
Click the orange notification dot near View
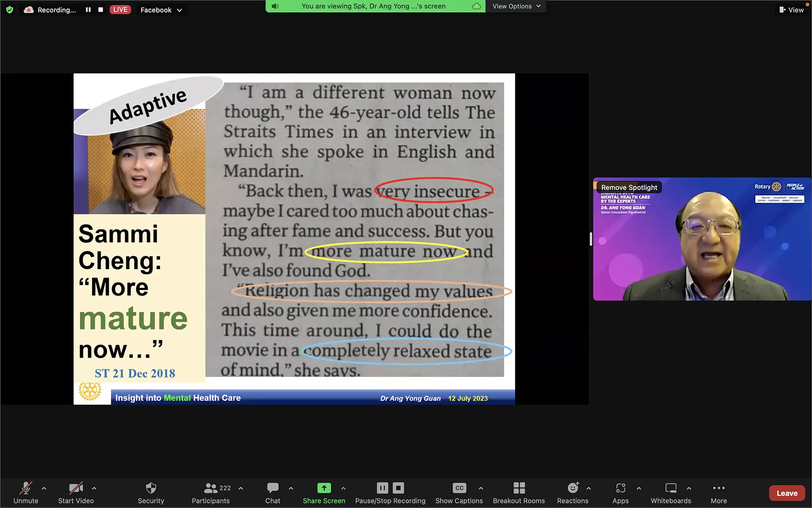pyautogui.click(x=807, y=5)
